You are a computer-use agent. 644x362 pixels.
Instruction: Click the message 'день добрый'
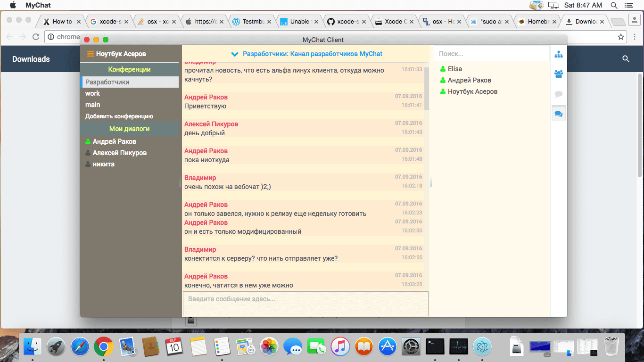point(205,133)
